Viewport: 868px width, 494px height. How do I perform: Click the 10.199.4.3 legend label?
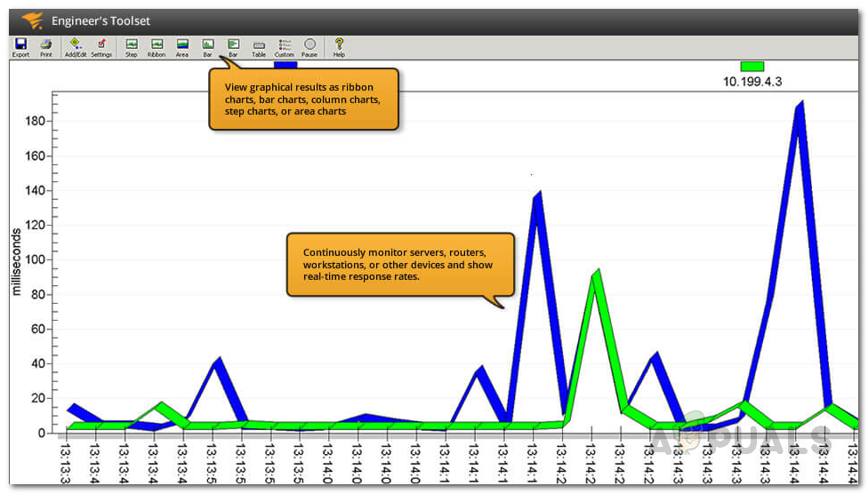click(752, 82)
